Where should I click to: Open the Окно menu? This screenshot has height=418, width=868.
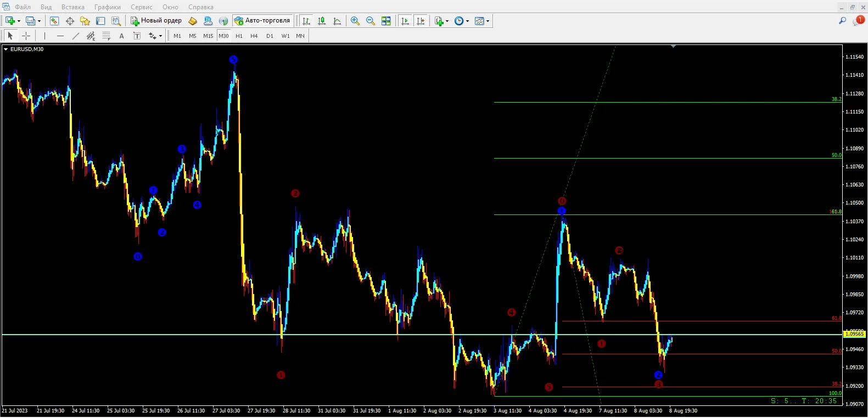pyautogui.click(x=171, y=7)
